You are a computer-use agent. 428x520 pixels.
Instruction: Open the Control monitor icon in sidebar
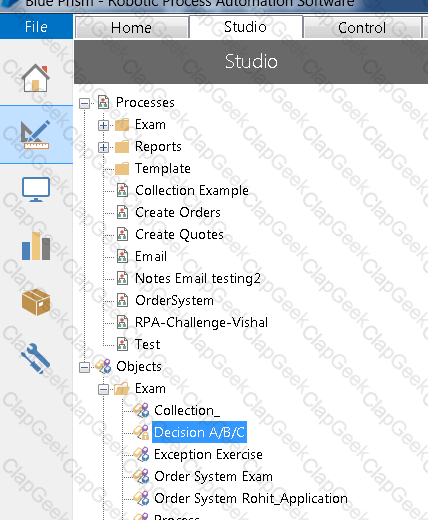click(36, 190)
